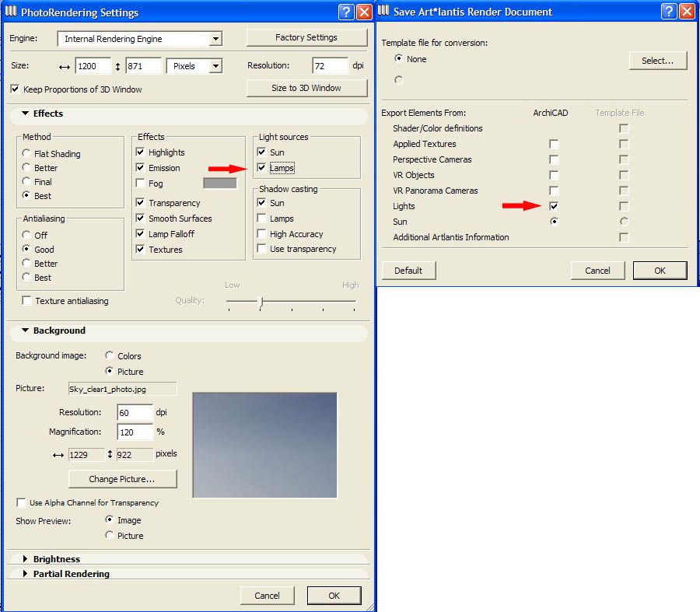
Task: Toggle Highlights effect checkbox
Action: [x=140, y=152]
